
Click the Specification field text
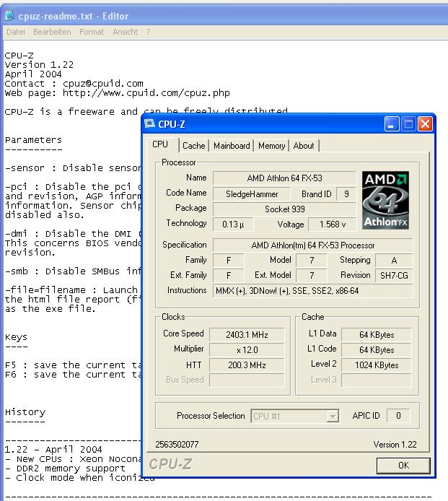tap(312, 245)
